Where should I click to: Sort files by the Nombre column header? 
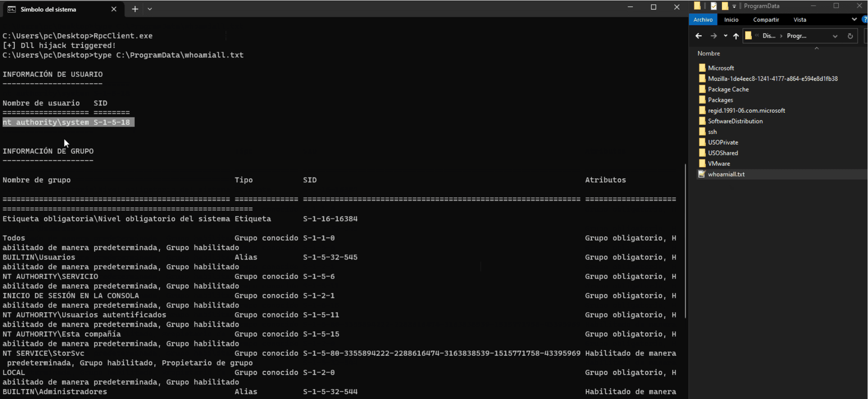pyautogui.click(x=708, y=53)
